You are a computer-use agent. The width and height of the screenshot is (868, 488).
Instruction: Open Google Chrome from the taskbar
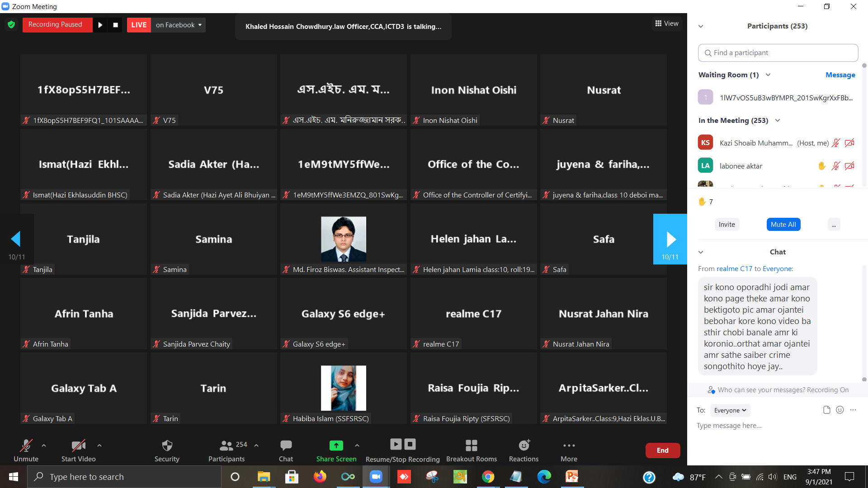tap(488, 477)
